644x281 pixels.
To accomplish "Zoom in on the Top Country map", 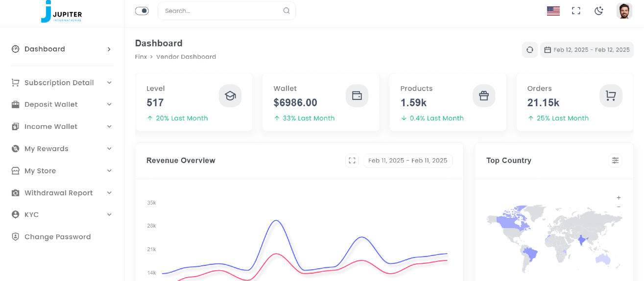I will [x=619, y=198].
